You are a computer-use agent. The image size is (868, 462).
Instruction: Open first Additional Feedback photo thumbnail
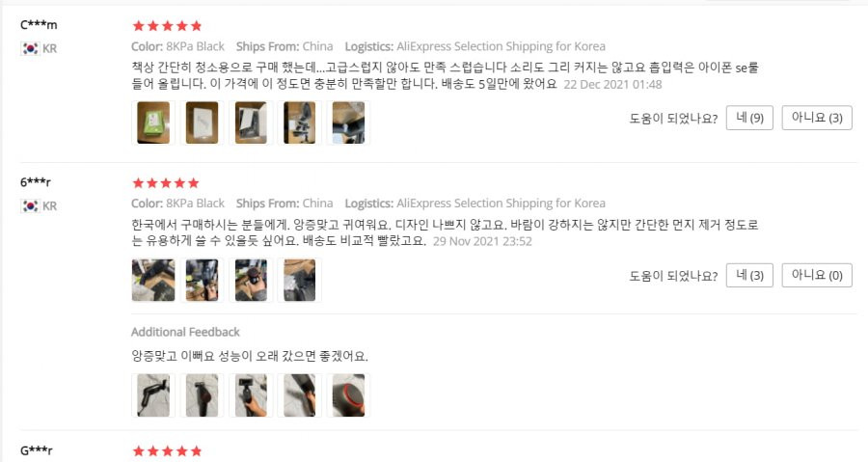coord(153,395)
